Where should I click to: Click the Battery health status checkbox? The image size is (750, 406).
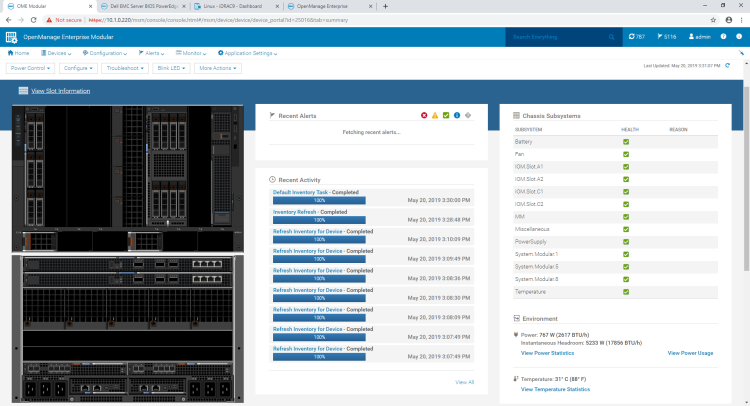click(626, 142)
